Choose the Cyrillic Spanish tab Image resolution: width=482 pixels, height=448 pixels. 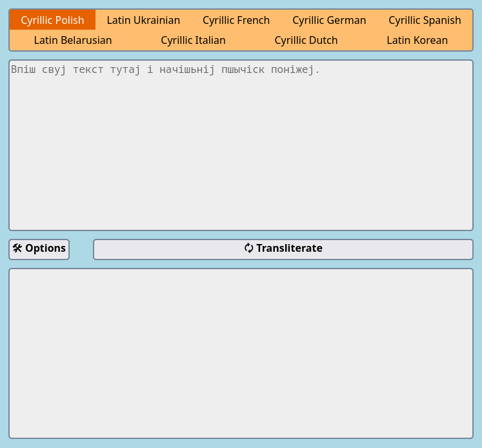(x=425, y=20)
